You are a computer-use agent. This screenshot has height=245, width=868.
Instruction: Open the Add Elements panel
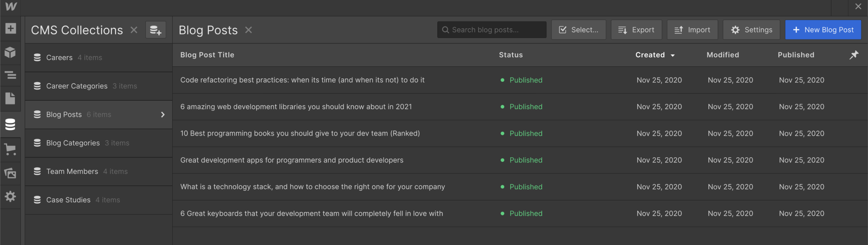click(x=10, y=29)
